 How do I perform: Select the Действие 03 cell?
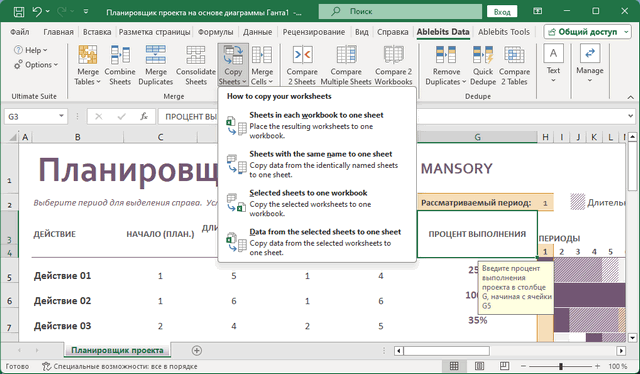click(x=78, y=326)
